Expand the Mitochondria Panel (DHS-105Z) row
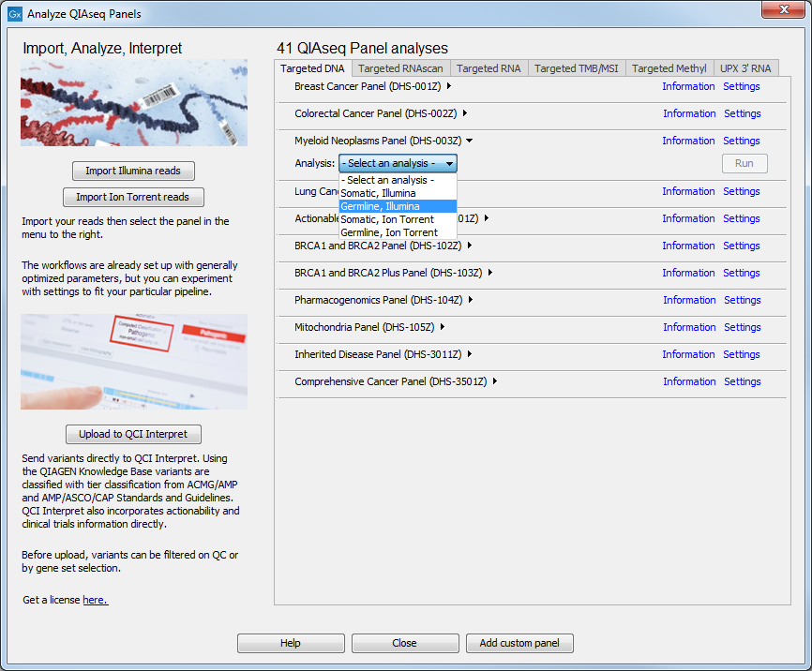This screenshot has width=812, height=671. coord(443,327)
